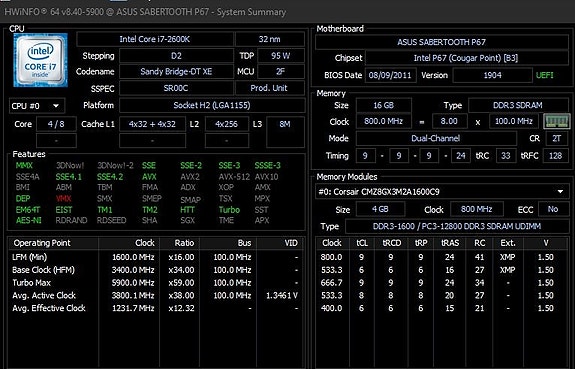Viewport: 575px width, 369px height.
Task: Click the 4x256 L2 cache value
Action: pos(227,124)
